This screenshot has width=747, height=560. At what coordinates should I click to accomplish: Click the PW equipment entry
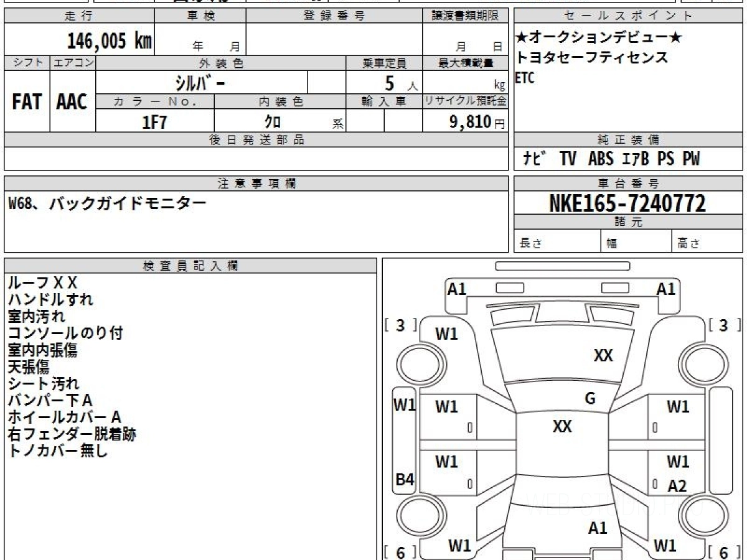691,159
